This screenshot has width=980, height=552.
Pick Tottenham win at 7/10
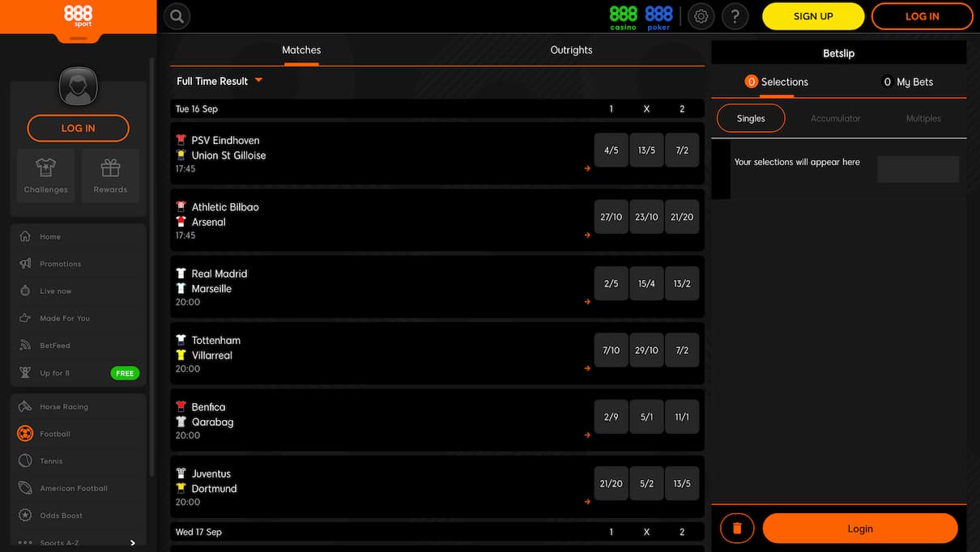[611, 350]
